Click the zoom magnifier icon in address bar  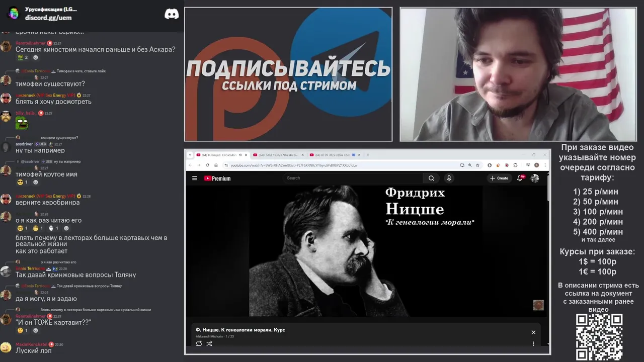click(470, 165)
